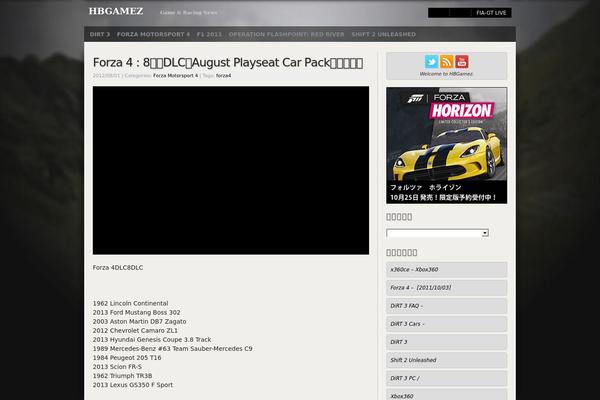Screen dimensions: 600x400
Task: Click 1989 Mercedes-Benz #63 Sauber-Mercedes C9 line
Action: [x=173, y=349]
